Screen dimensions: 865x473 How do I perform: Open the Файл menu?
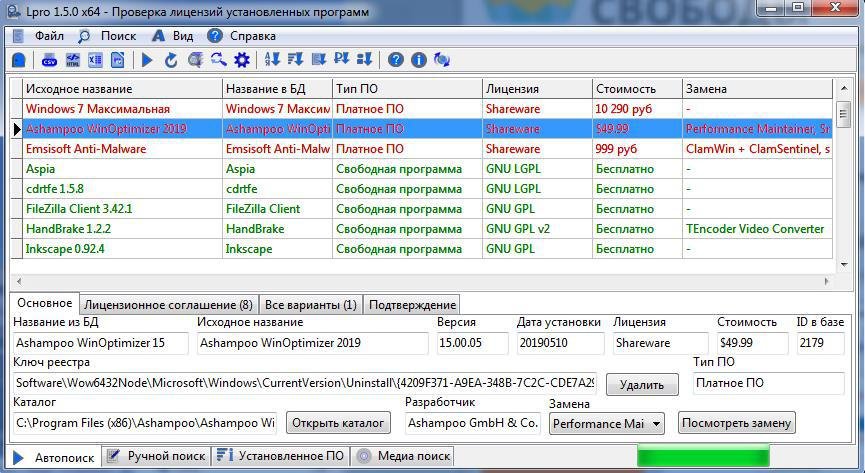[49, 36]
